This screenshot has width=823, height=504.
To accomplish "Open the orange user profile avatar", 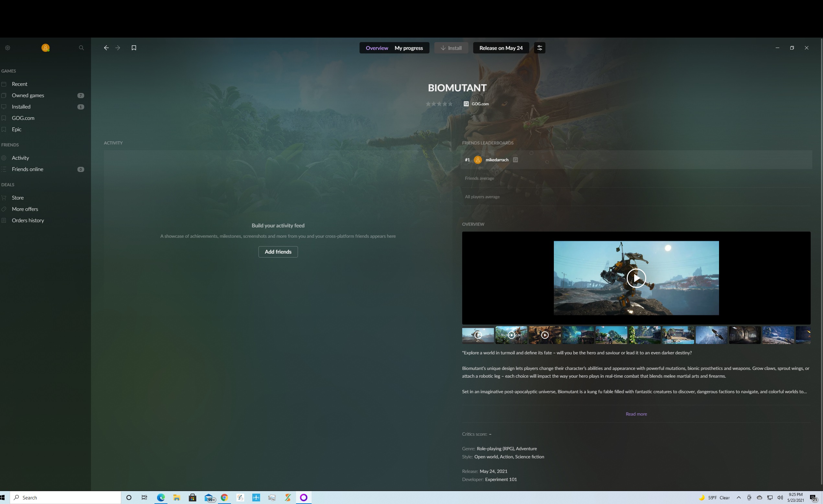I will point(45,48).
